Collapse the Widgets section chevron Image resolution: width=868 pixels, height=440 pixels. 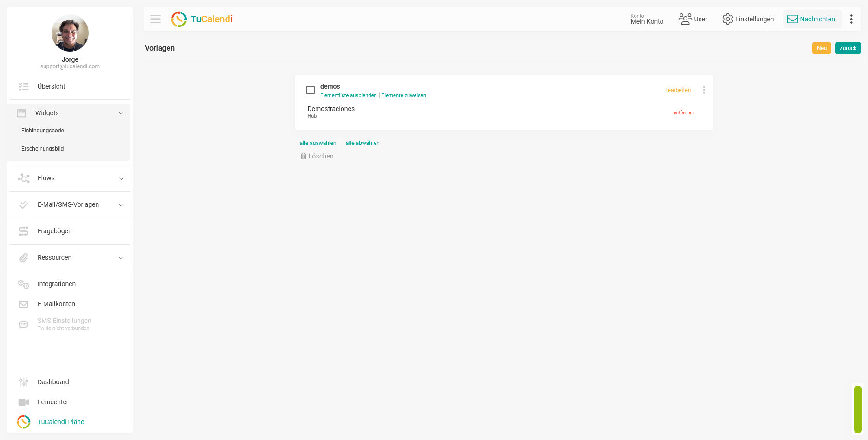(121, 113)
